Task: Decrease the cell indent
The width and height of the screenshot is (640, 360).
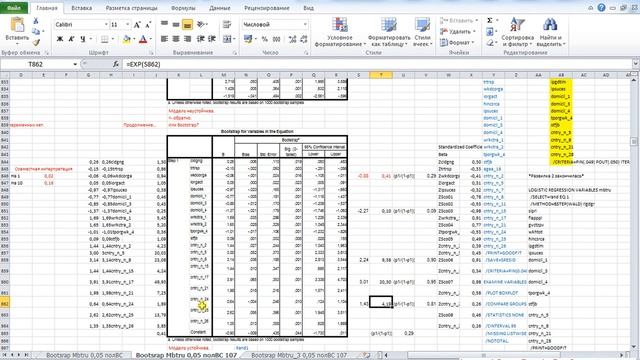Action: click(200, 39)
